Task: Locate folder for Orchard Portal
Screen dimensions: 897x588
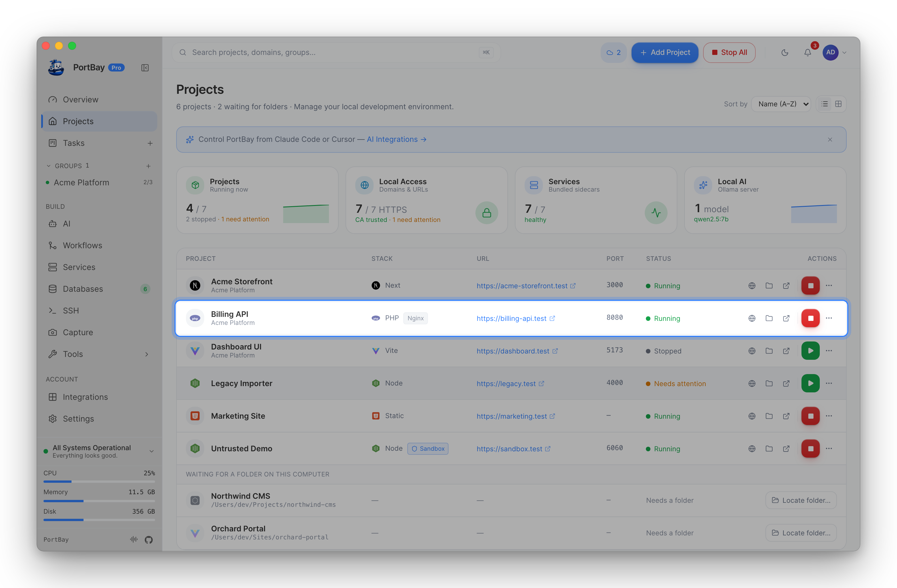Action: 801,533
